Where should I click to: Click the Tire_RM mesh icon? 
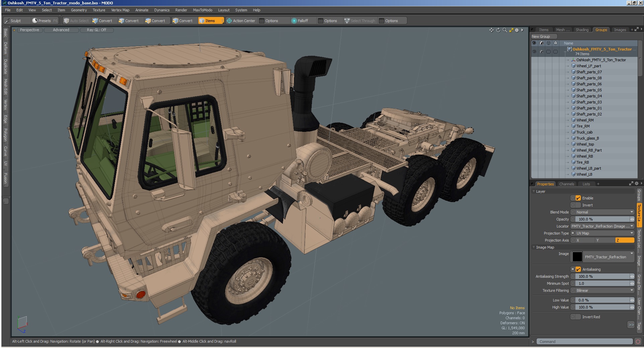point(573,126)
